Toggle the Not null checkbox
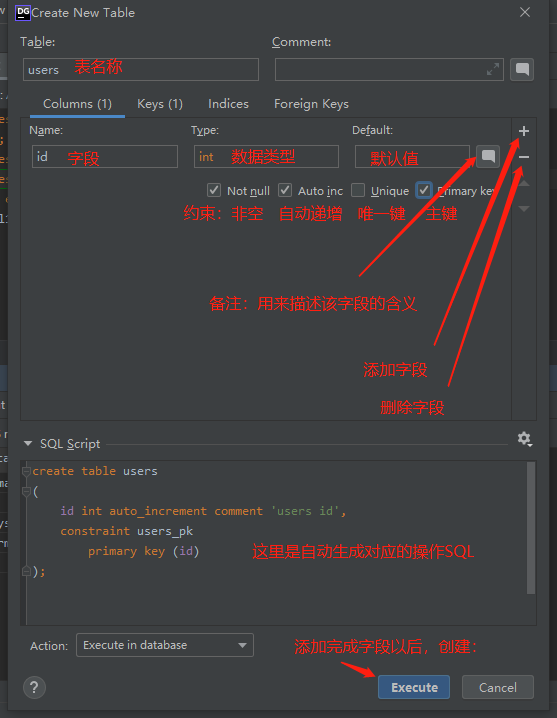The height and width of the screenshot is (718, 557). click(214, 190)
